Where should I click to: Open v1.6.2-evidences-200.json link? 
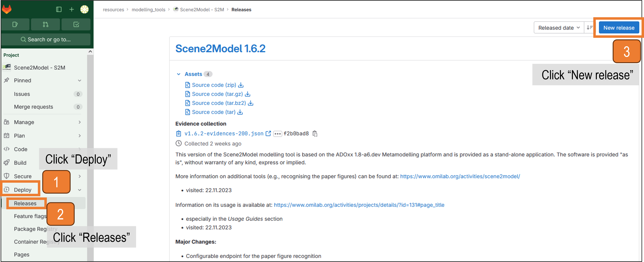(224, 134)
